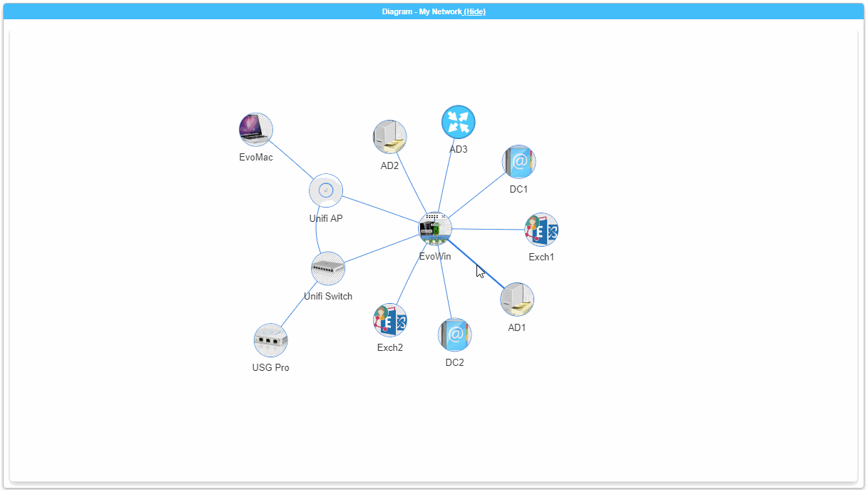This screenshot has width=868, height=490.
Task: Expand the AD3 collapsed cluster node
Action: point(457,121)
